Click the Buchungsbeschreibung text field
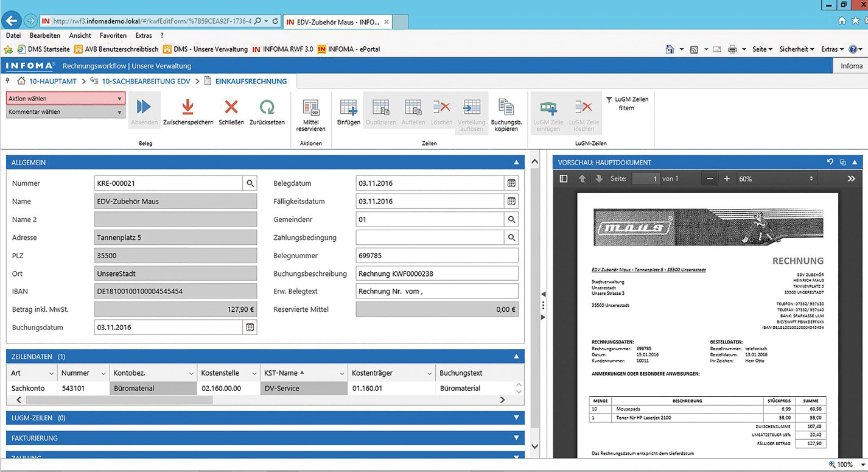The height and width of the screenshot is (472, 868). coord(436,273)
